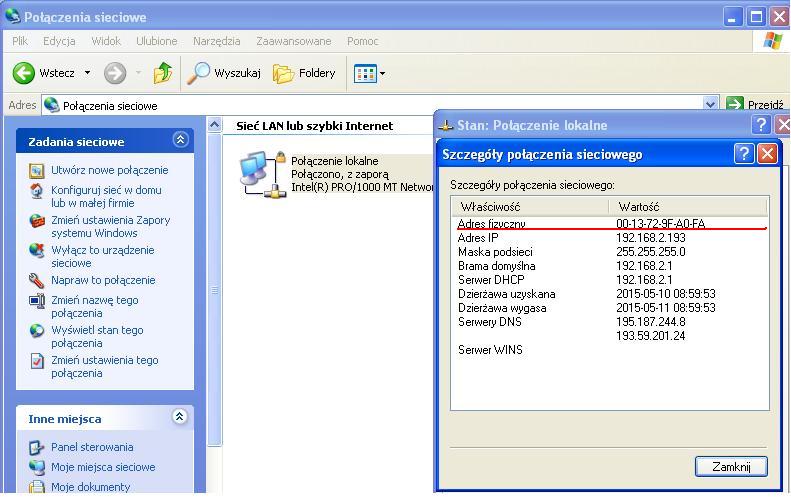Click Utwórz nowe połączenie task icon
The image size is (791, 497).
(x=37, y=171)
